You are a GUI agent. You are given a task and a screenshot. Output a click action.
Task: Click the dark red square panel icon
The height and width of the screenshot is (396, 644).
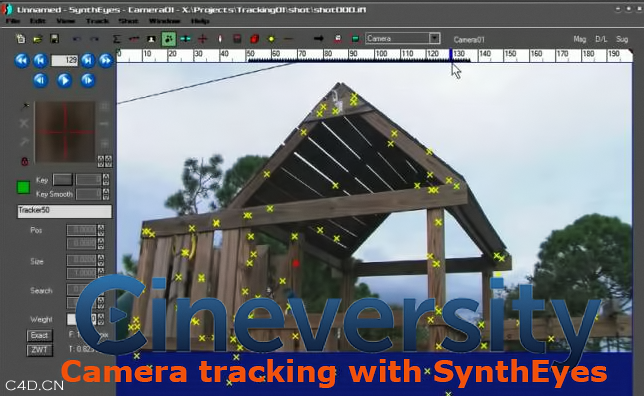click(237, 39)
